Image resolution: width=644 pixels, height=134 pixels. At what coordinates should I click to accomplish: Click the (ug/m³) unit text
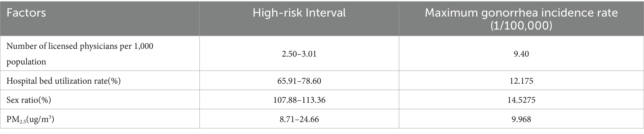point(41,119)
